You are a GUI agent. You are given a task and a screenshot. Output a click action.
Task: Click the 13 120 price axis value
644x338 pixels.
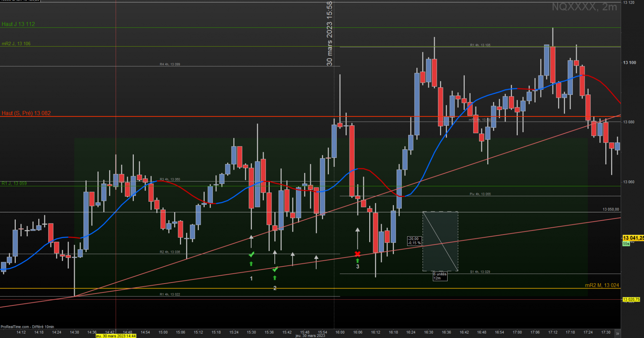[629, 3]
